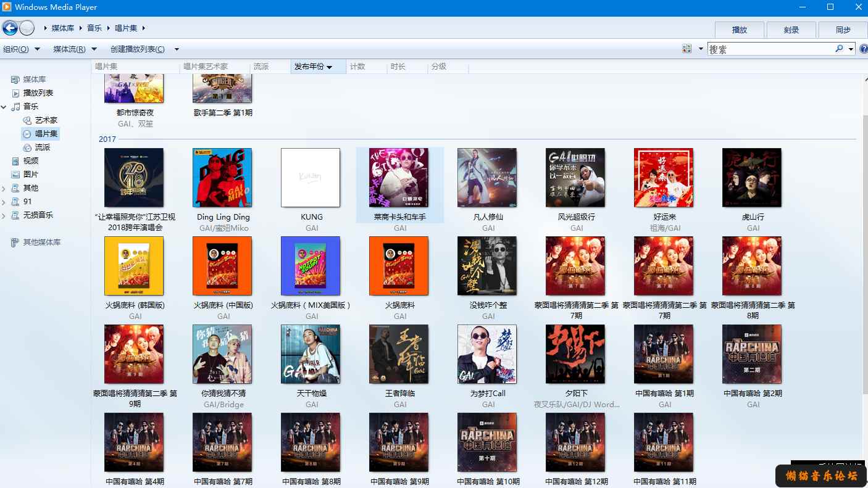868x488 pixels.
Task: Click the Back navigation arrow
Action: click(10, 28)
